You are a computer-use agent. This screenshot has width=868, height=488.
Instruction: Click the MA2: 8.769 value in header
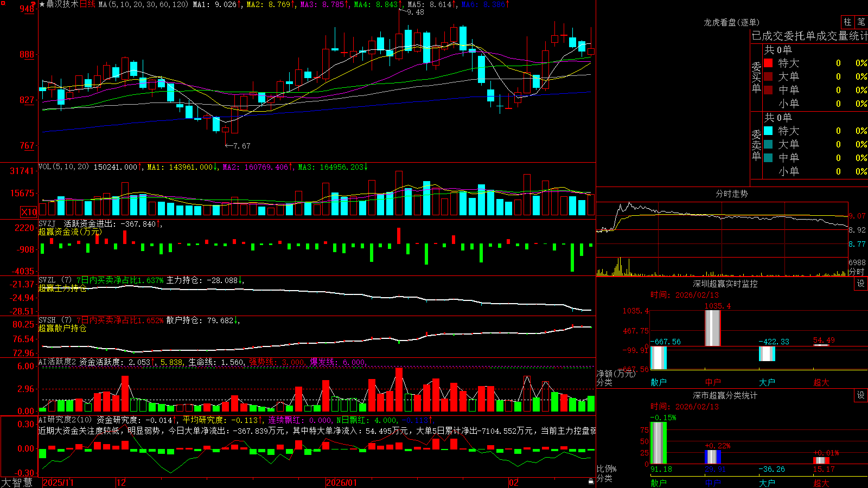tap(270, 4)
